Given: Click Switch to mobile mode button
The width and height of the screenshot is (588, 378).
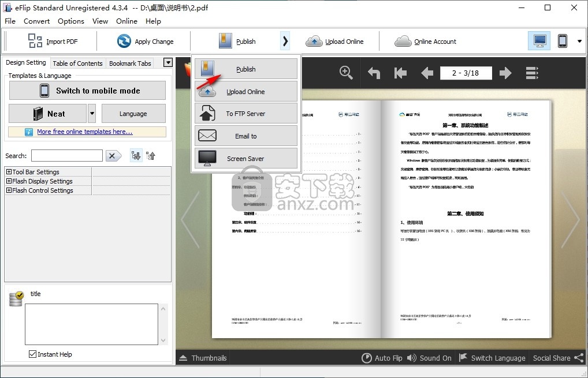Looking at the screenshot, I should coord(87,91).
